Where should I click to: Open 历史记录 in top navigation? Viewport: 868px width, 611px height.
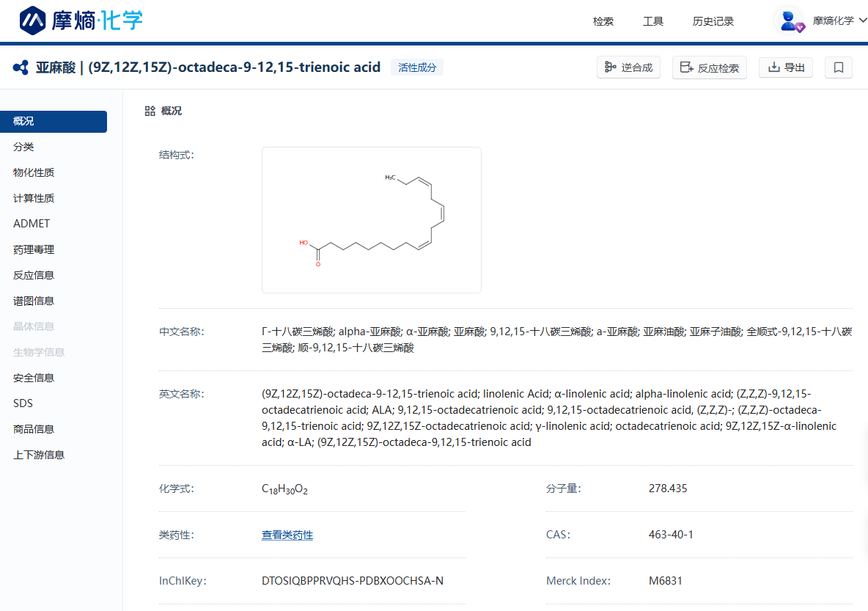pyautogui.click(x=713, y=21)
